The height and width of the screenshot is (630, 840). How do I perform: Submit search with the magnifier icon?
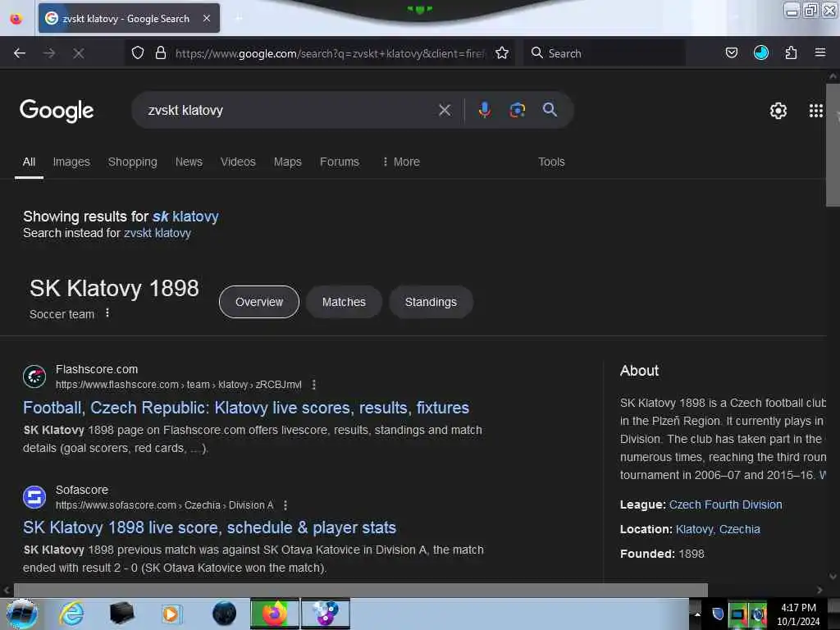550,110
